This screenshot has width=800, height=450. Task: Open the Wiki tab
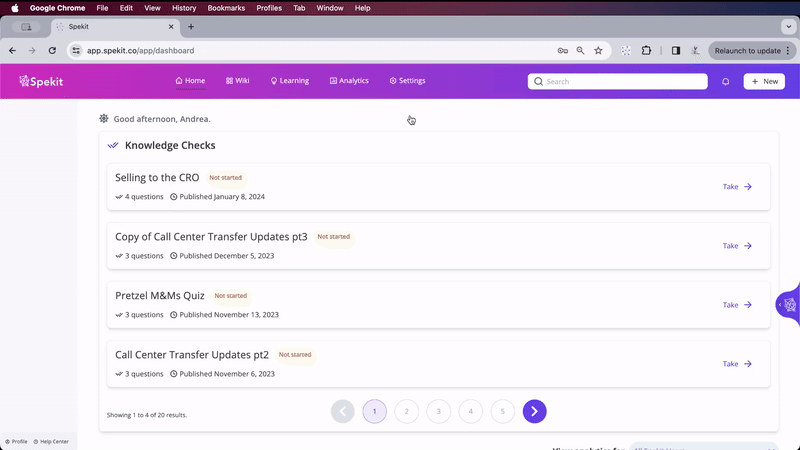coord(237,81)
